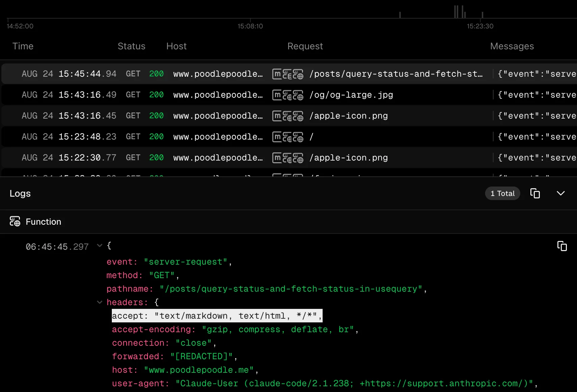Collapse the Logs panel with the chevron
This screenshot has width=577, height=392.
[x=561, y=193]
